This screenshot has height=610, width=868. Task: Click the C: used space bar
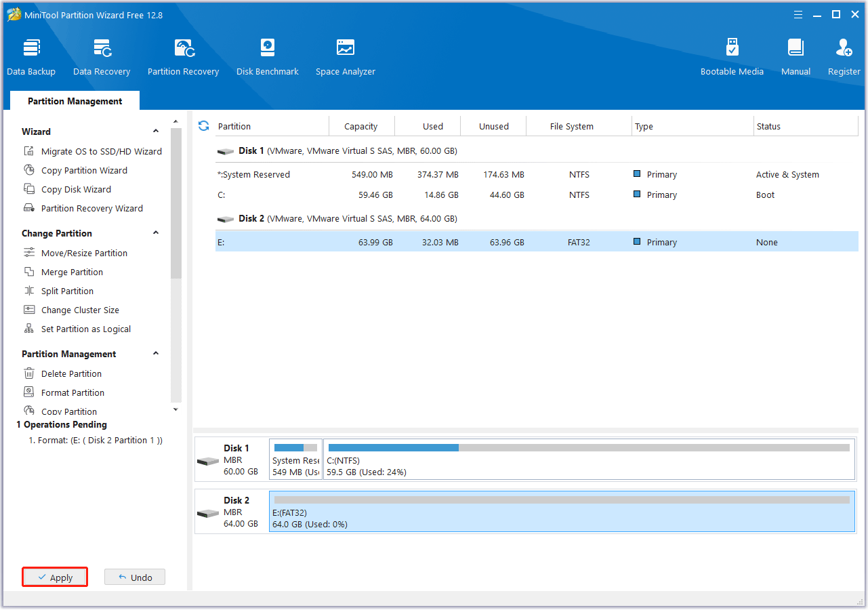393,447
